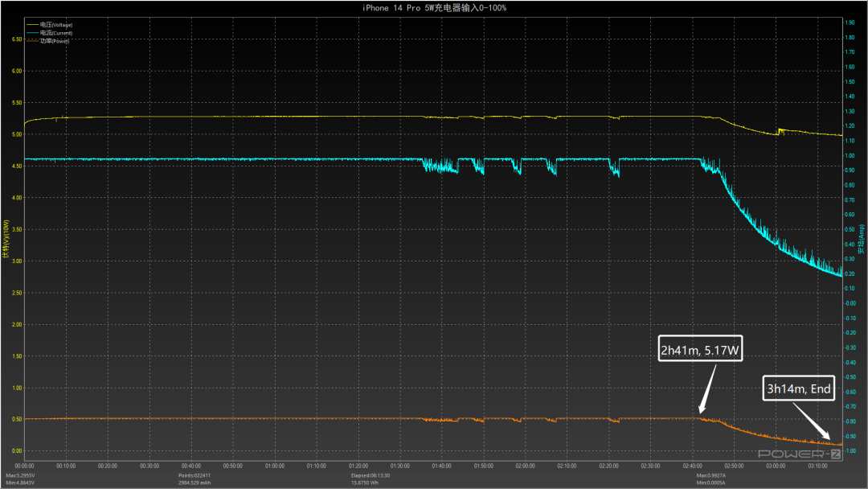This screenshot has width=868, height=489.
Task: Click the 安培(Amp) vertical axis title
Action: point(861,239)
